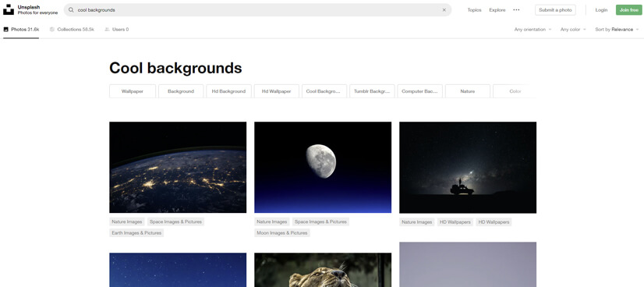Click the Earth Images & Pictures tag
This screenshot has width=644, height=287.
tap(136, 233)
